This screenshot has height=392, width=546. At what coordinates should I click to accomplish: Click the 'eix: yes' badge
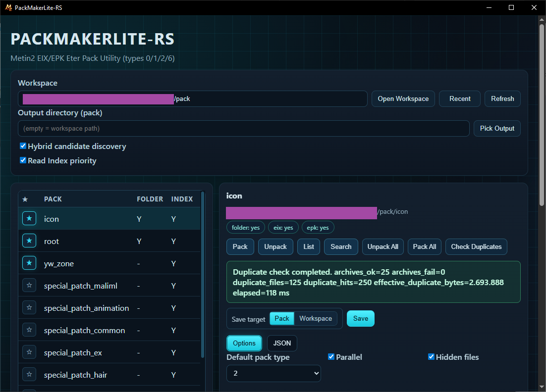(x=283, y=228)
